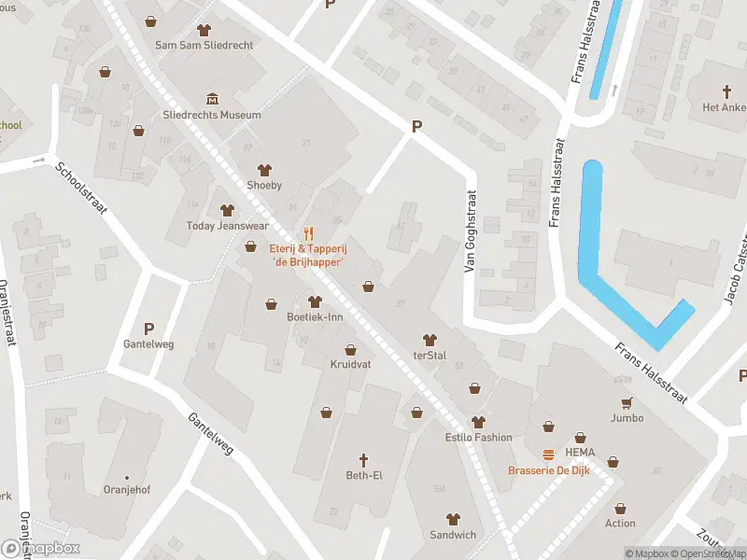Select the Shoeby clothing store icon

(x=264, y=170)
